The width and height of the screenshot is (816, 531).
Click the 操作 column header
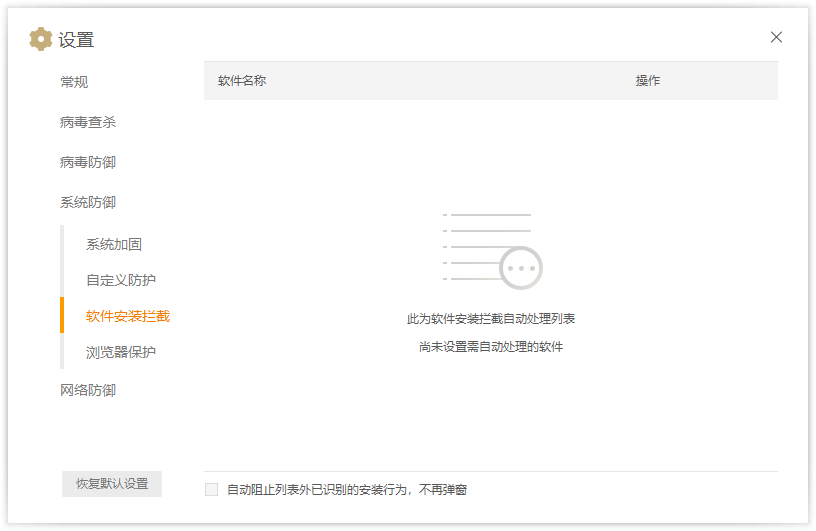[x=648, y=81]
